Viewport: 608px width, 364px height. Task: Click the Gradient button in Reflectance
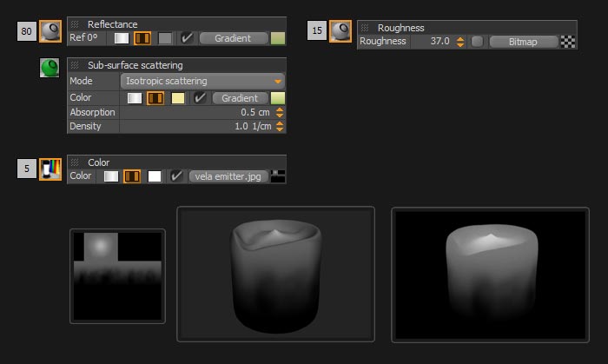tap(233, 38)
